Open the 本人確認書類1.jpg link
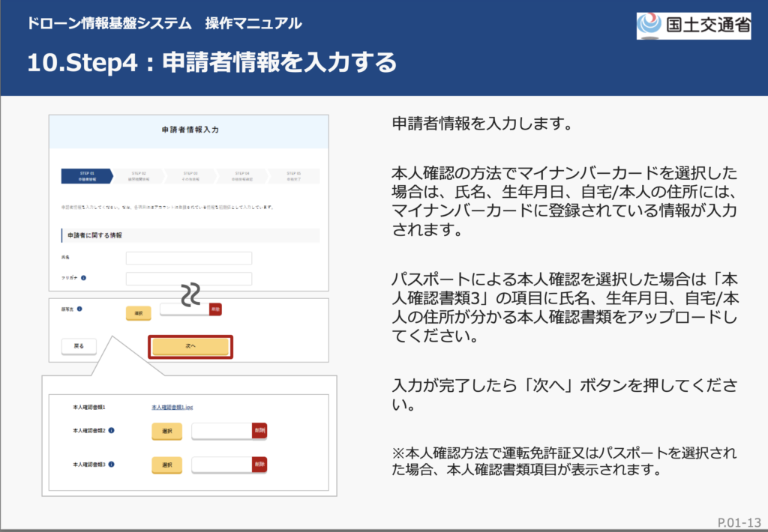768x532 pixels. tap(172, 408)
